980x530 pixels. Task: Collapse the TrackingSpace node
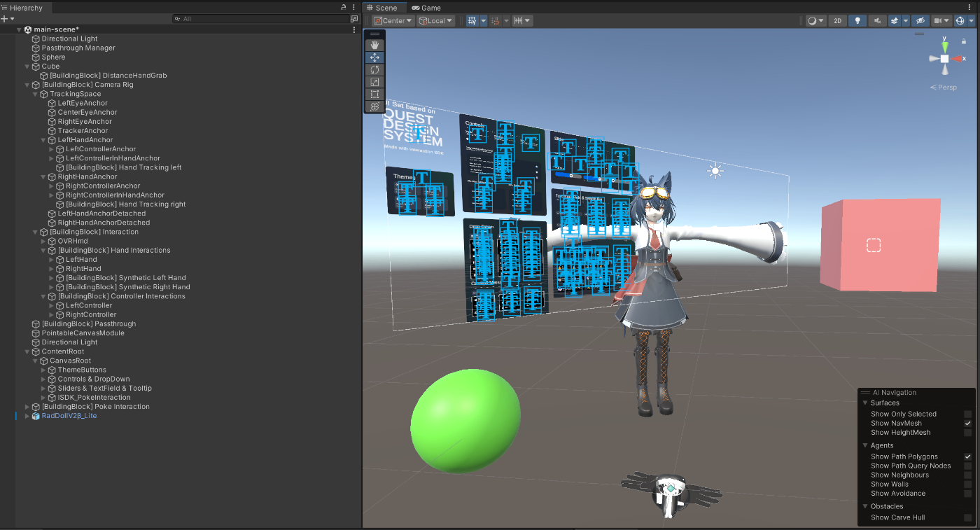coord(35,94)
